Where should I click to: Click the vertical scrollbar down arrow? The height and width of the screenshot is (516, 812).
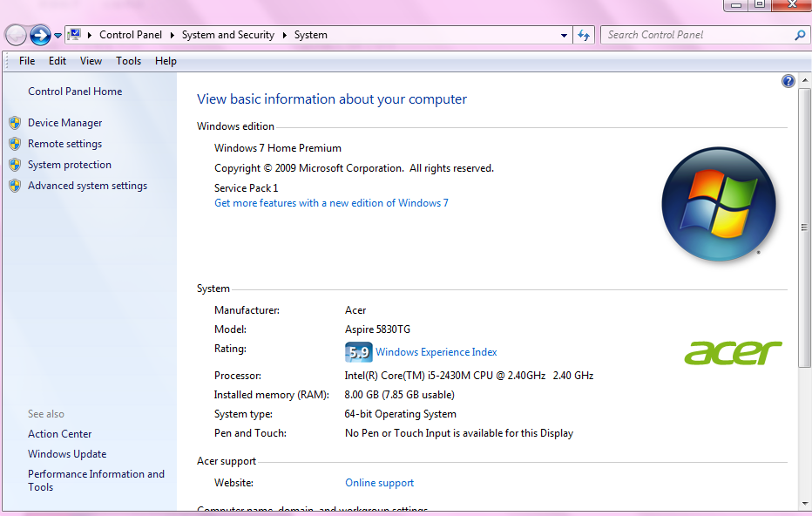pyautogui.click(x=804, y=502)
